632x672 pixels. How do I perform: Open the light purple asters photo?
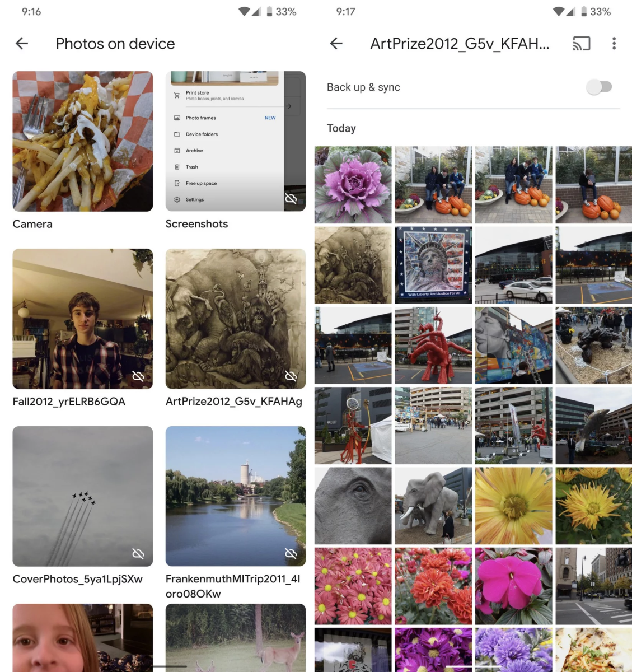pos(514,650)
